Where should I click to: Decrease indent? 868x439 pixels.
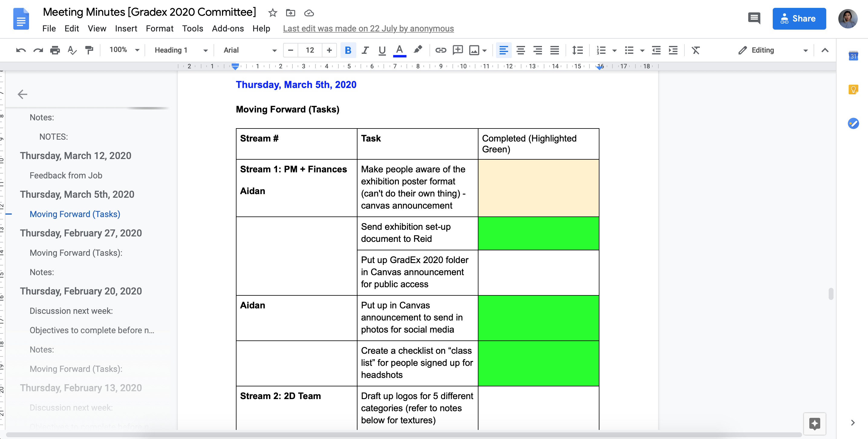[x=656, y=50]
